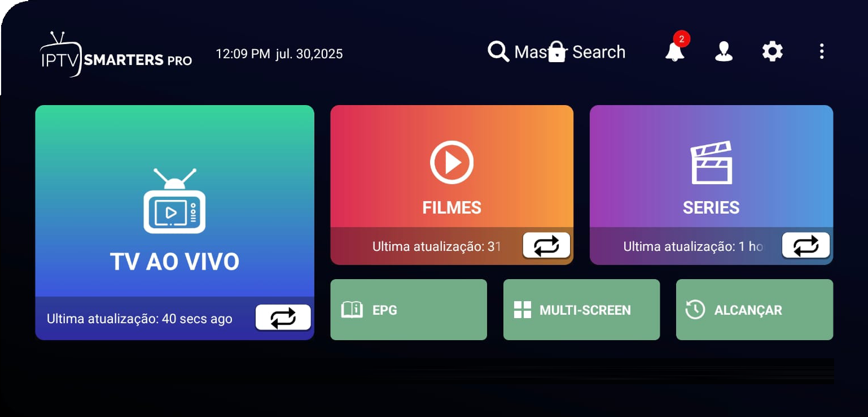The height and width of the screenshot is (417, 868).
Task: Click the lock icon over Master Search
Action: [556, 51]
